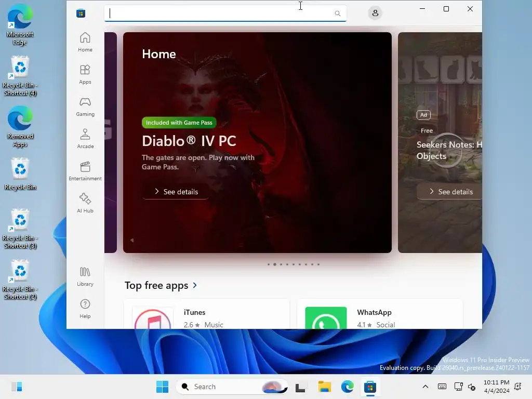Click See details for Diablo IV PC
Viewport: 532px width, 399px height.
pyautogui.click(x=176, y=192)
